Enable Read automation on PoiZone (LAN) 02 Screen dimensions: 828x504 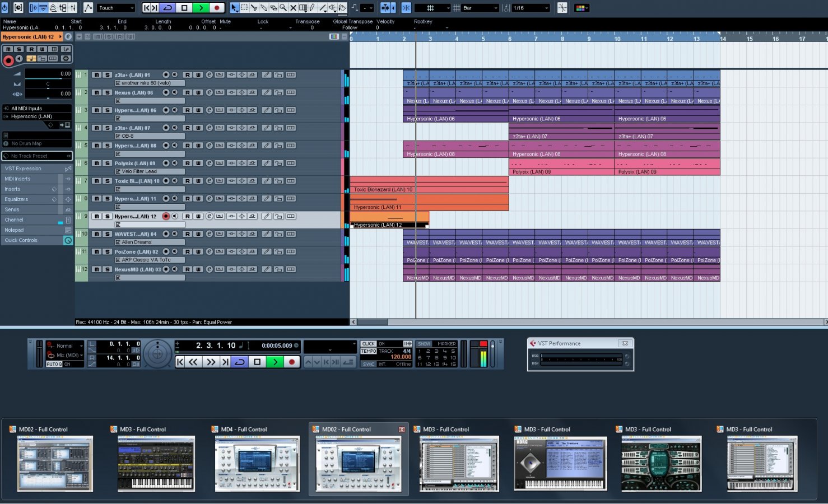click(187, 251)
